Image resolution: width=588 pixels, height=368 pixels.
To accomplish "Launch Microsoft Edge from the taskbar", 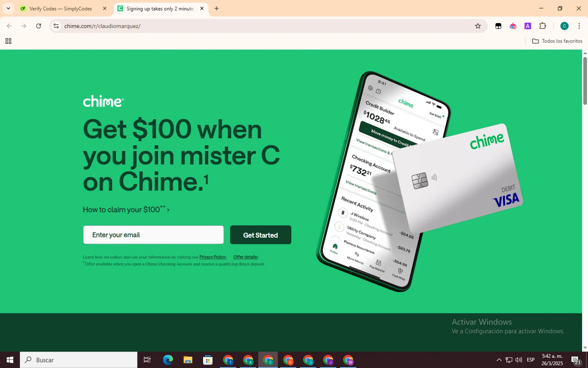I will coord(168,360).
